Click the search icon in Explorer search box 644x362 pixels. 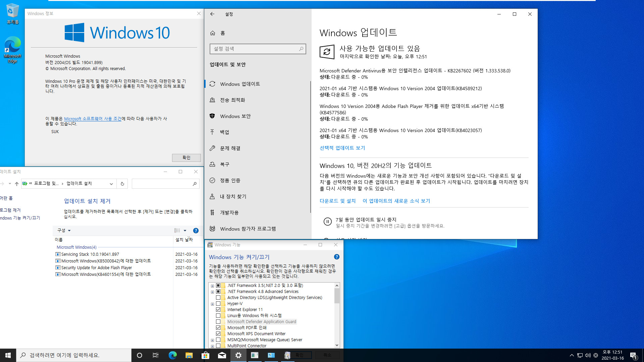tap(195, 184)
